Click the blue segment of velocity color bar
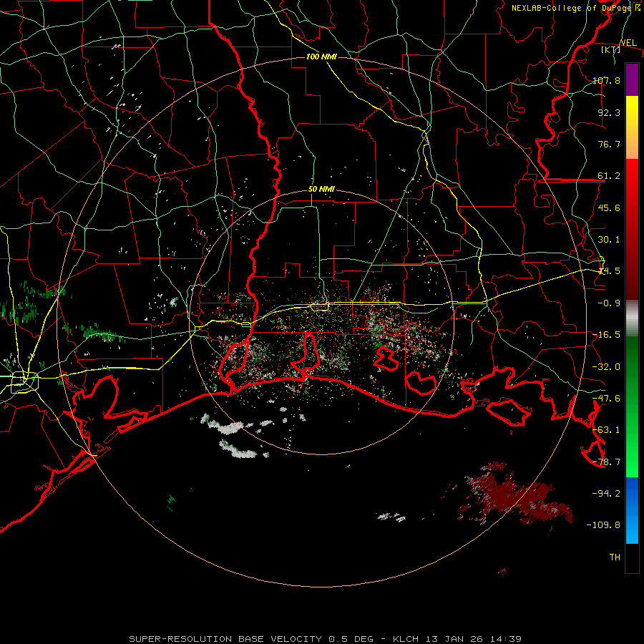This screenshot has width=644, height=644. coord(632,510)
